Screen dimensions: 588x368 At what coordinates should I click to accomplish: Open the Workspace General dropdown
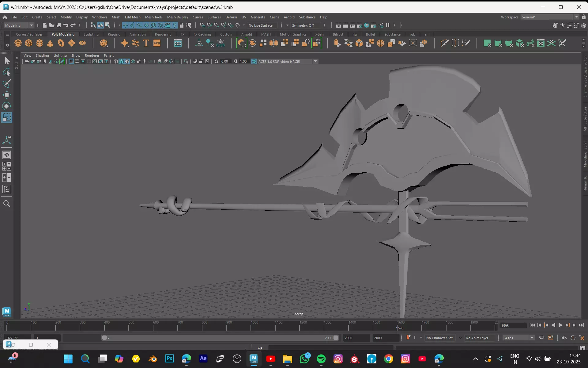click(550, 17)
